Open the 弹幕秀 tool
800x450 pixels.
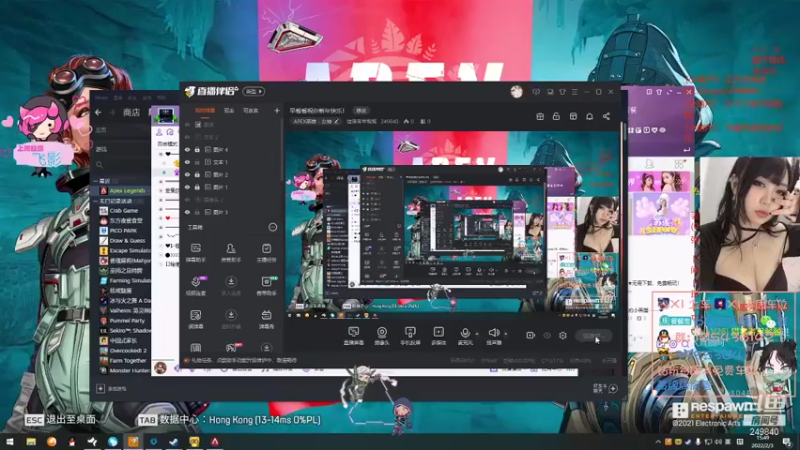266,319
